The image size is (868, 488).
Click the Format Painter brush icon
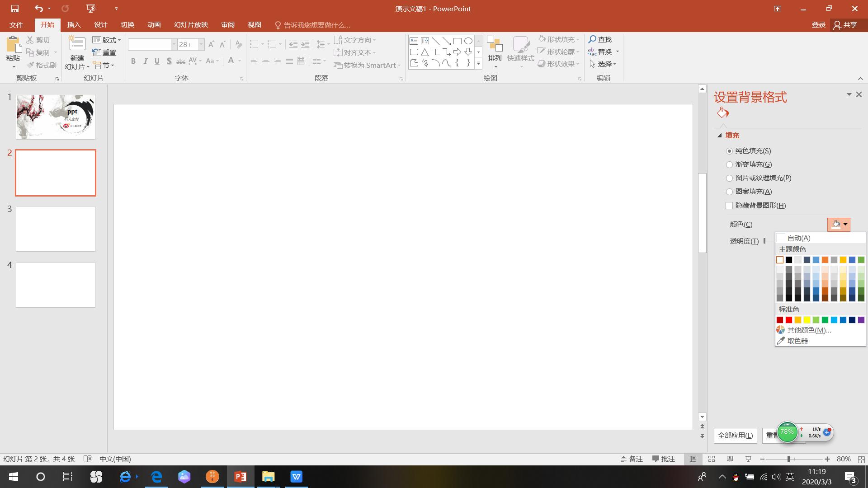click(31, 65)
